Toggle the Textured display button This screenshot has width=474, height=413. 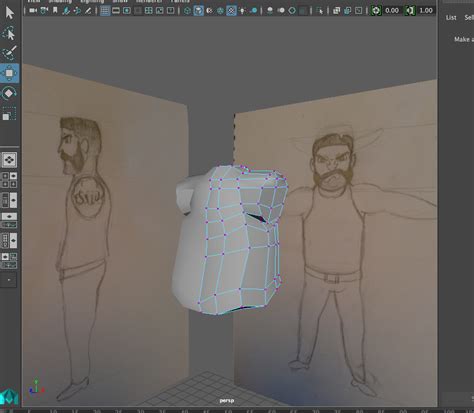[x=231, y=11]
